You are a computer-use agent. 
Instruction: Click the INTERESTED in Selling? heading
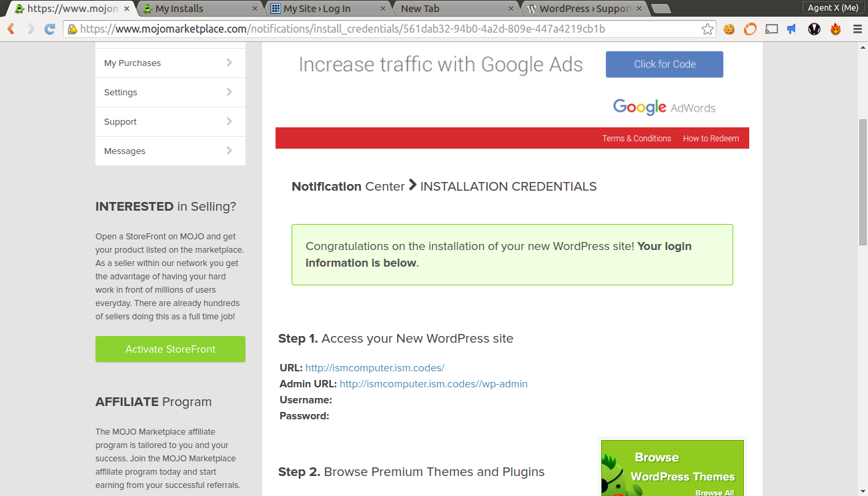[x=165, y=207]
